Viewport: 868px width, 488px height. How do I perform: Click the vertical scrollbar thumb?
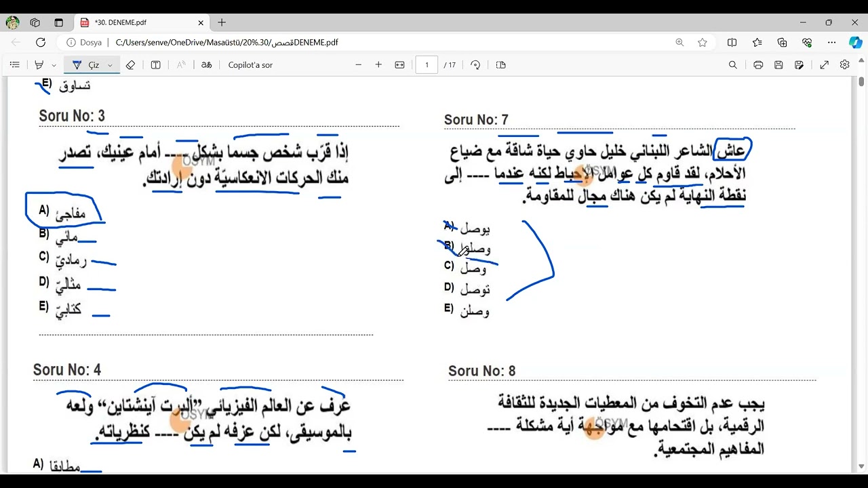pos(861,82)
